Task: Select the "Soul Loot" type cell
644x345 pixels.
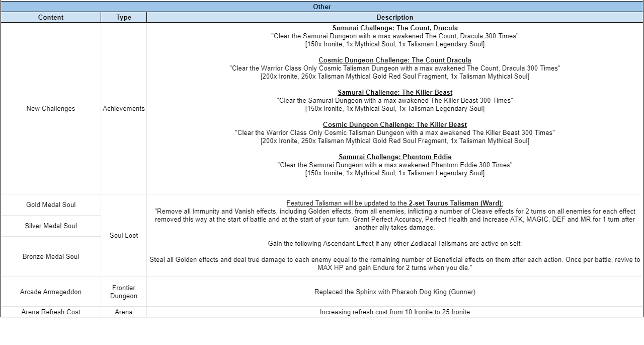Action: (123, 235)
